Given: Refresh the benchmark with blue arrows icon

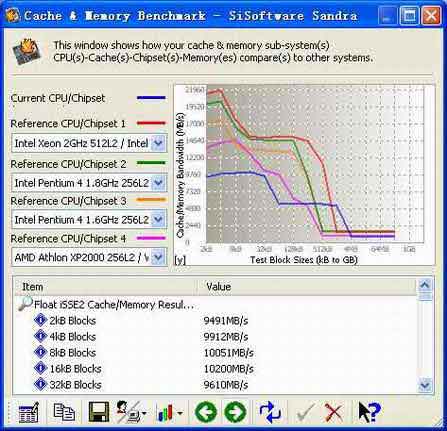Looking at the screenshot, I should 270,412.
